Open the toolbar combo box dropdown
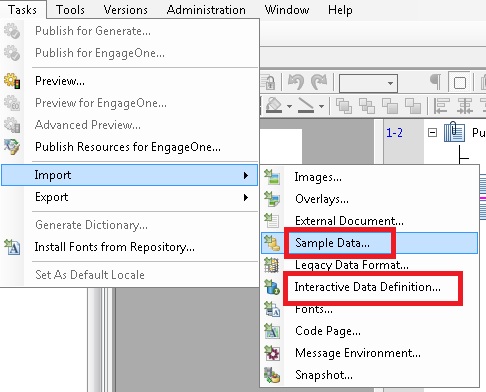The width and height of the screenshot is (486, 392). (390, 83)
